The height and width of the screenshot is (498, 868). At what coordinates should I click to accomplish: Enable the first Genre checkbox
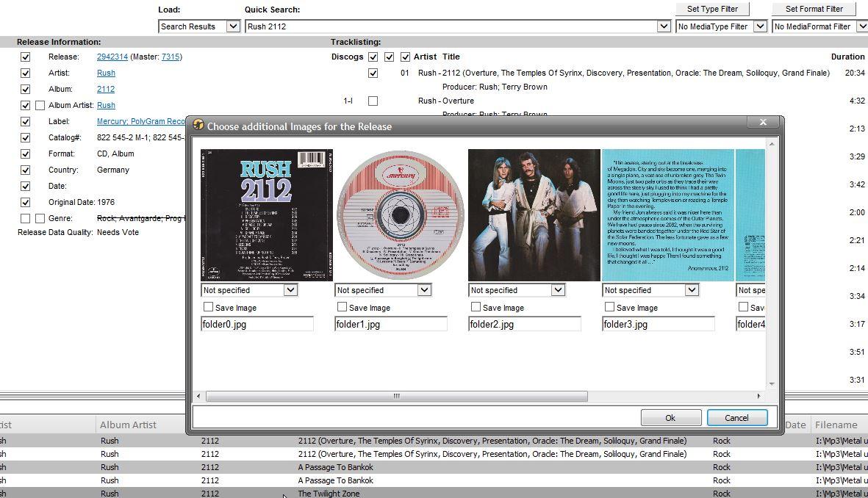(26, 219)
